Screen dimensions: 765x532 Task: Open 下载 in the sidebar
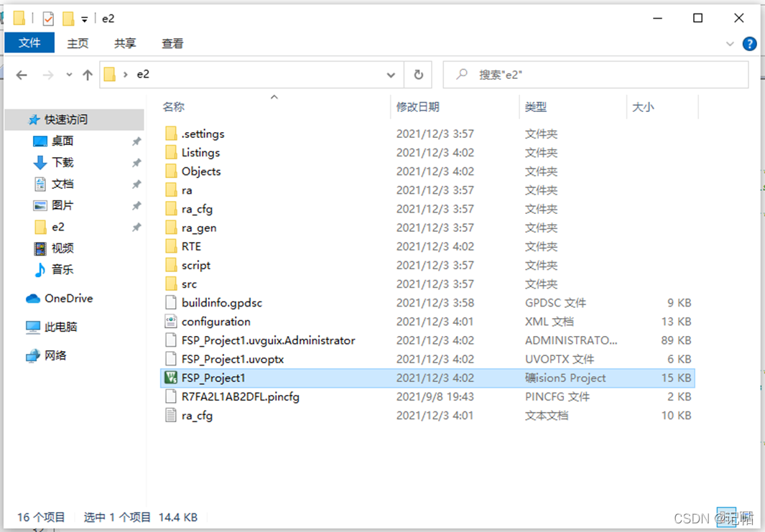[62, 162]
